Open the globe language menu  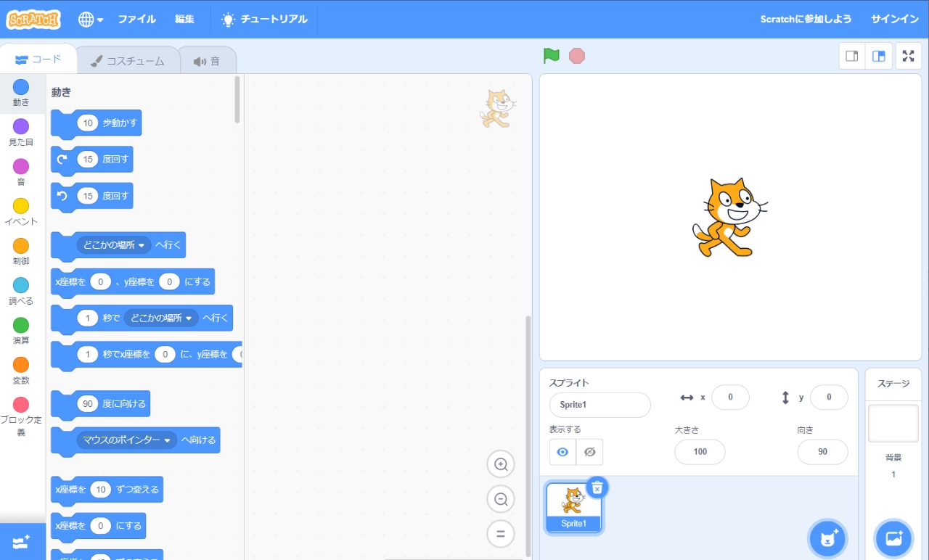coord(91,20)
